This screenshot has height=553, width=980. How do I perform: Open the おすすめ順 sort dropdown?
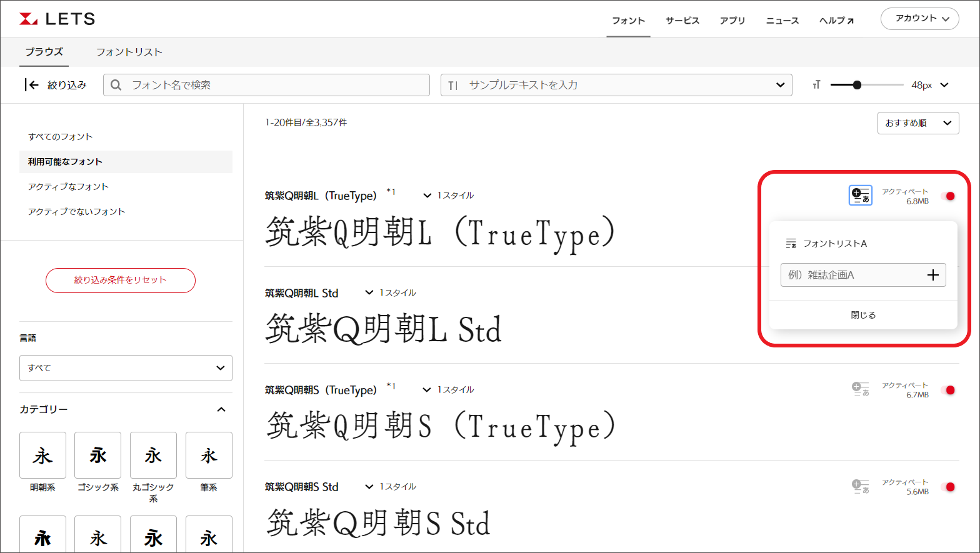pyautogui.click(x=918, y=123)
